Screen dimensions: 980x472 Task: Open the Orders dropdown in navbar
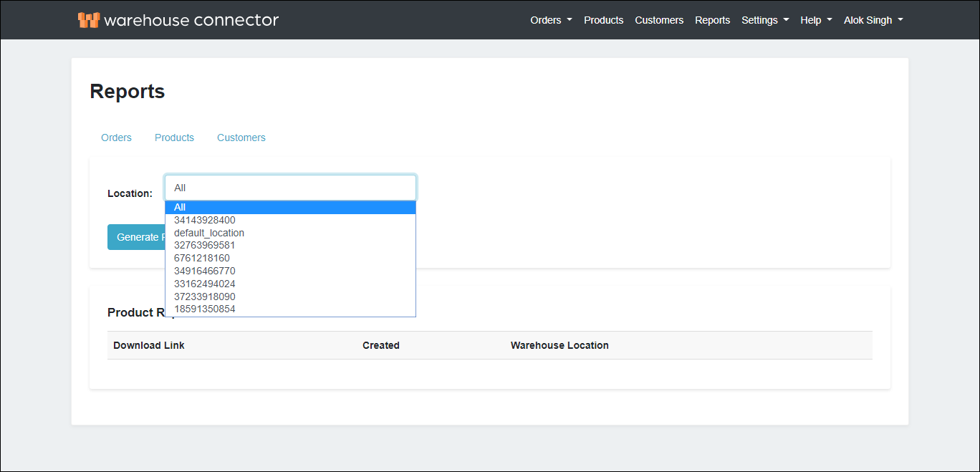click(x=550, y=20)
